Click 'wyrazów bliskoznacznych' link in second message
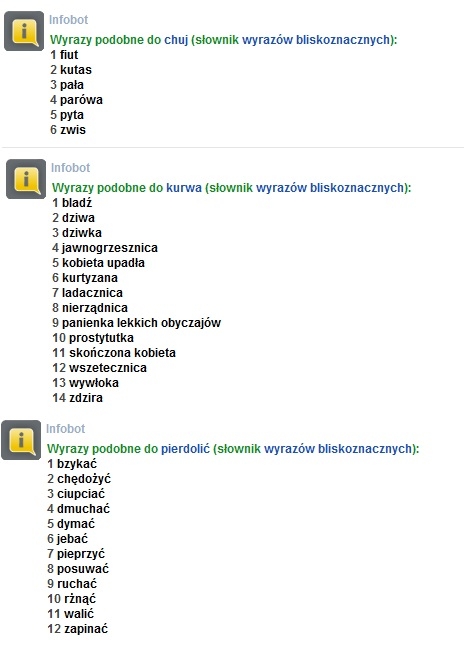Image resolution: width=464 pixels, height=647 pixels. pos(330,188)
